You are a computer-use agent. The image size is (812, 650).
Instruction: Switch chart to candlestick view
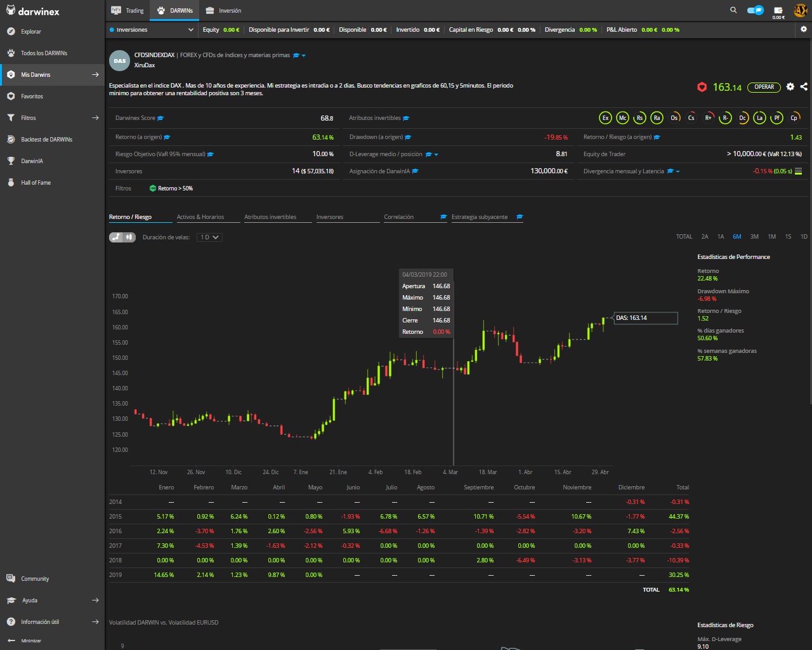[129, 237]
